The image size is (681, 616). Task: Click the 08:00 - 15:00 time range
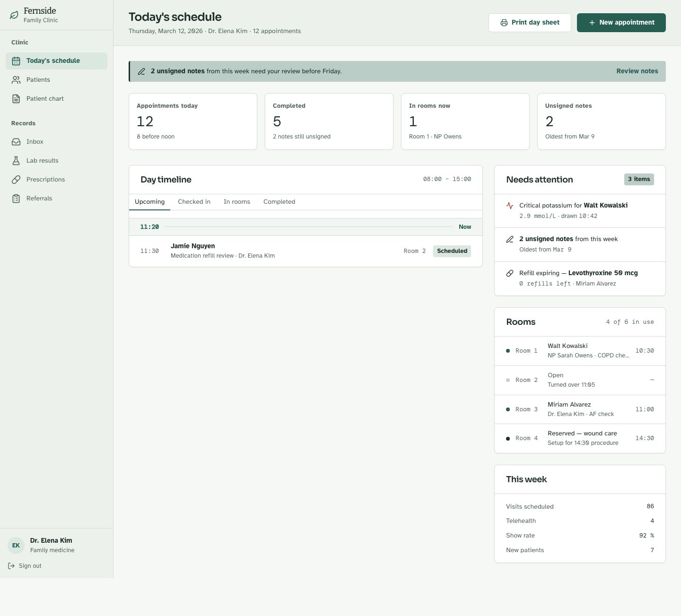click(447, 179)
